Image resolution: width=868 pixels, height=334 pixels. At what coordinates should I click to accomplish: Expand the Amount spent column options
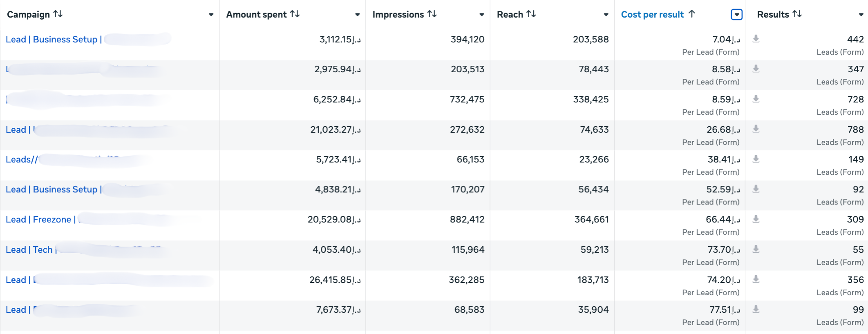click(357, 15)
